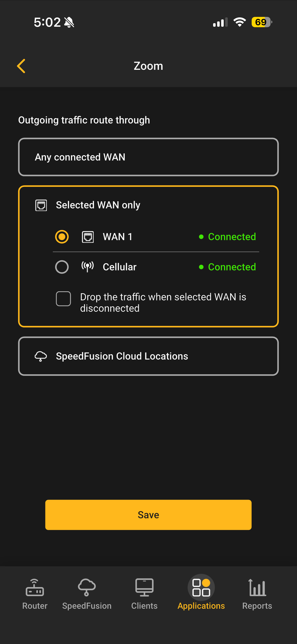Switch to the Applications tab
Image resolution: width=297 pixels, height=644 pixels.
[201, 593]
